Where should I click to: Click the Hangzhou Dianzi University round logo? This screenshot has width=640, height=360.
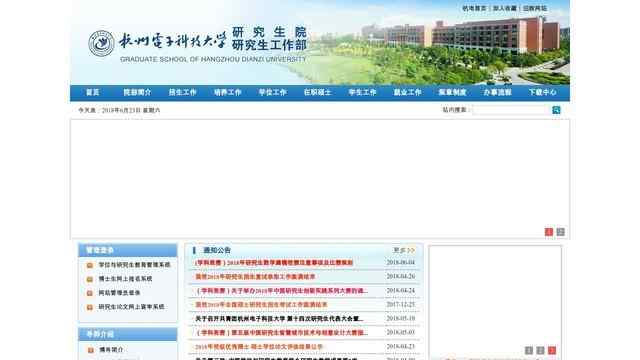click(x=101, y=44)
